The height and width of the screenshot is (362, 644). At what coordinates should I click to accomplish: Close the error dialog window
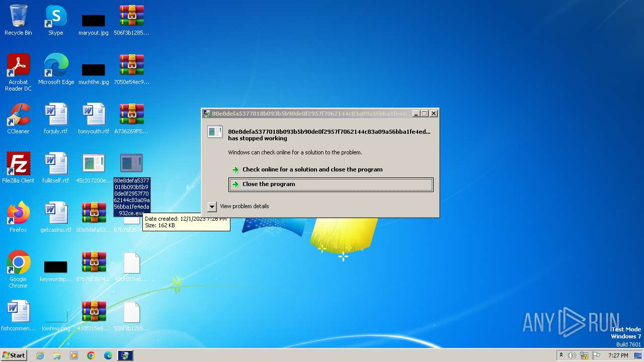[434, 114]
